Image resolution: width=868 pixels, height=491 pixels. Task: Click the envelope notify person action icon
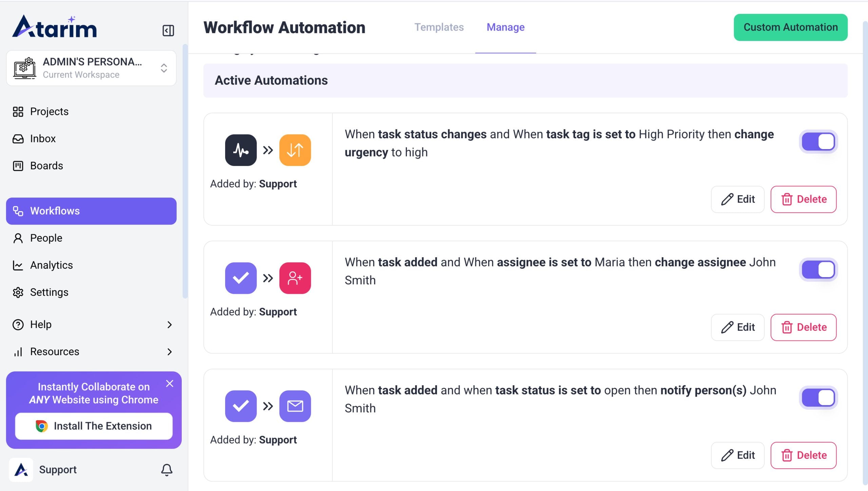[x=295, y=406]
